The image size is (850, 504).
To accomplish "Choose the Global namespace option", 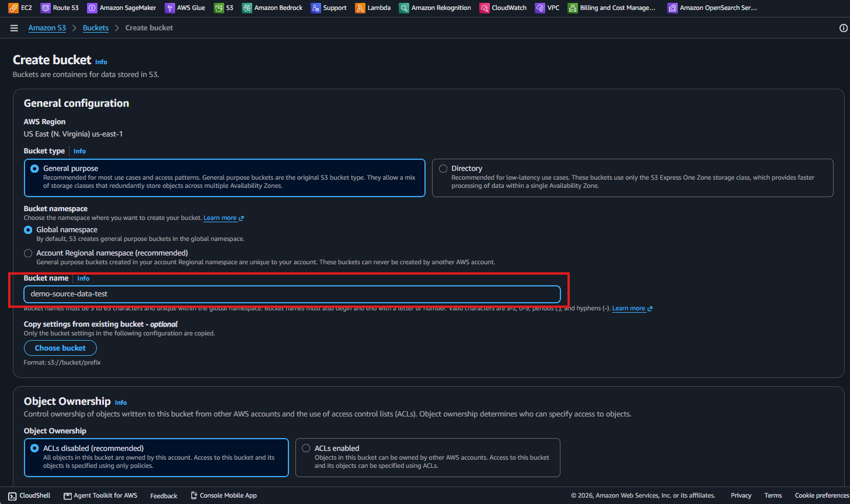I will point(28,230).
